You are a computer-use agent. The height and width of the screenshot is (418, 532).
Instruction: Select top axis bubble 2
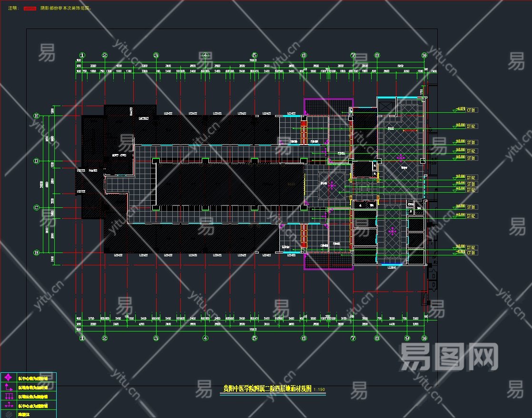pyautogui.click(x=105, y=55)
